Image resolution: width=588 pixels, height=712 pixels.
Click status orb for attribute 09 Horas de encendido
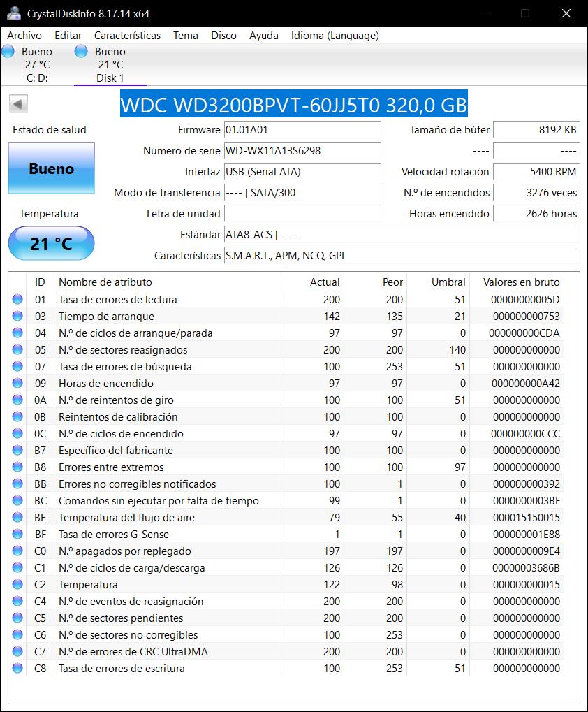point(17,383)
